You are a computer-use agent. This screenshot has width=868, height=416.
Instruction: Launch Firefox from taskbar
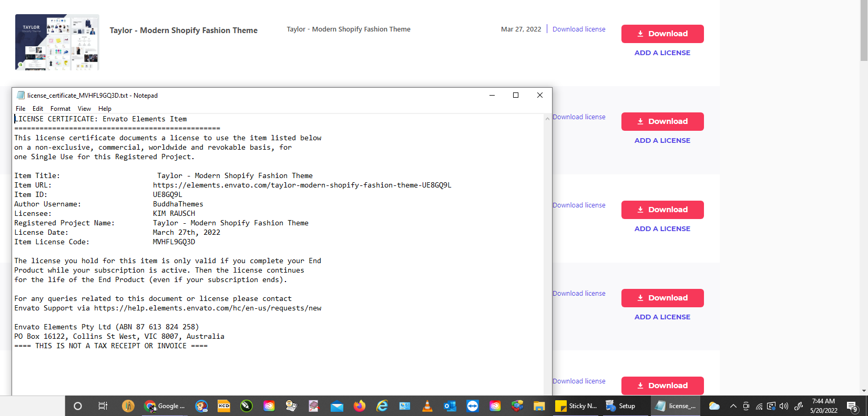[x=360, y=406]
